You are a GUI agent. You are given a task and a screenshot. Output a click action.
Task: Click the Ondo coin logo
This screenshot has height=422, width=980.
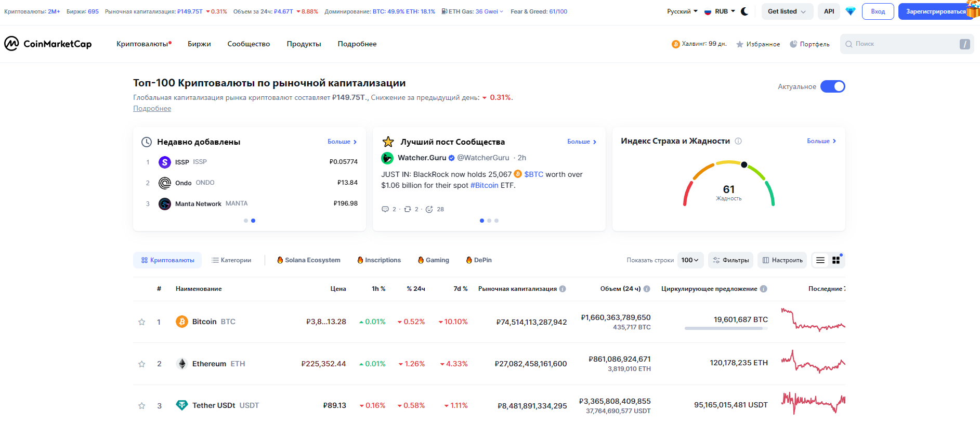[165, 183]
